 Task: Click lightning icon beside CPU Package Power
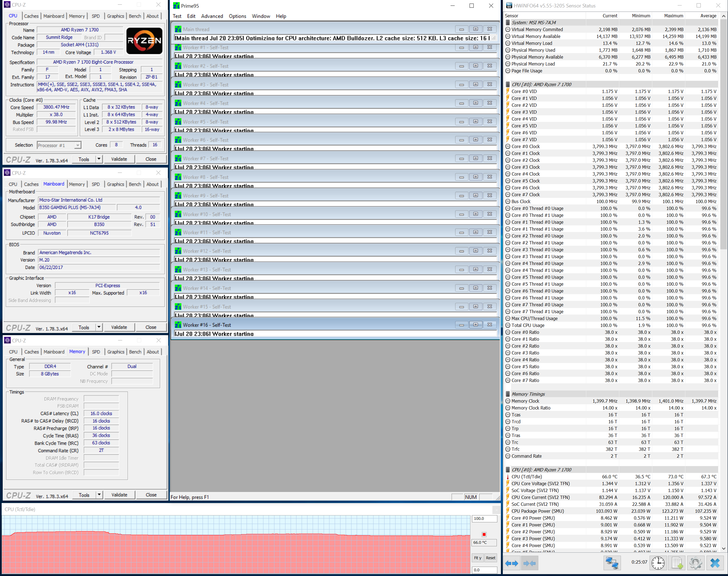click(x=508, y=511)
